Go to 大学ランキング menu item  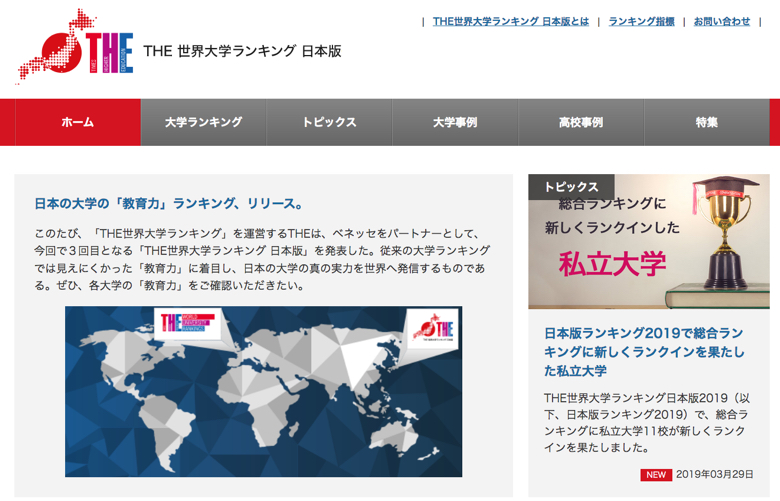[x=203, y=122]
